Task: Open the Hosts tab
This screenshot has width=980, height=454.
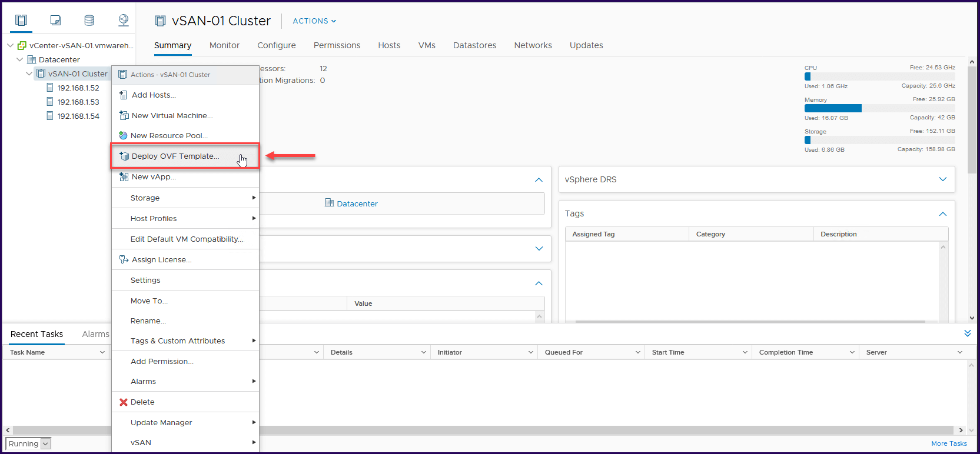Action: coord(389,45)
